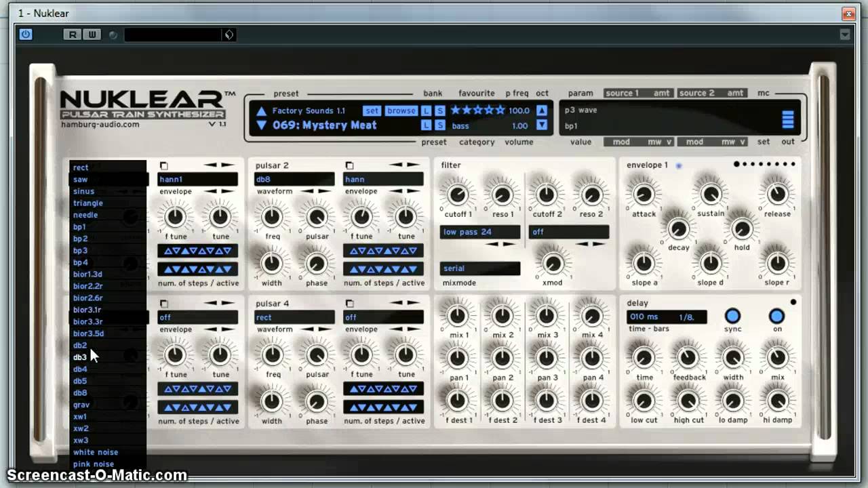Click the small dot in delay header
This screenshot has height=488, width=868.
pyautogui.click(x=793, y=302)
